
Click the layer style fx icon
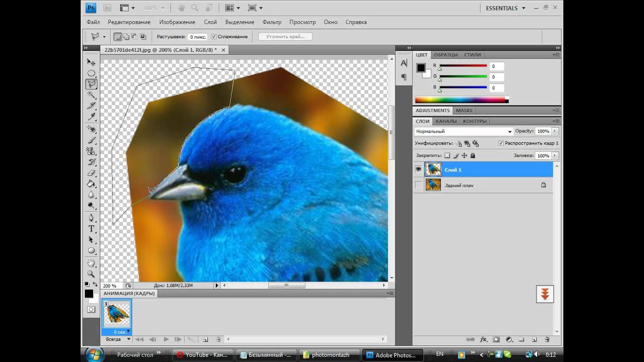(484, 340)
